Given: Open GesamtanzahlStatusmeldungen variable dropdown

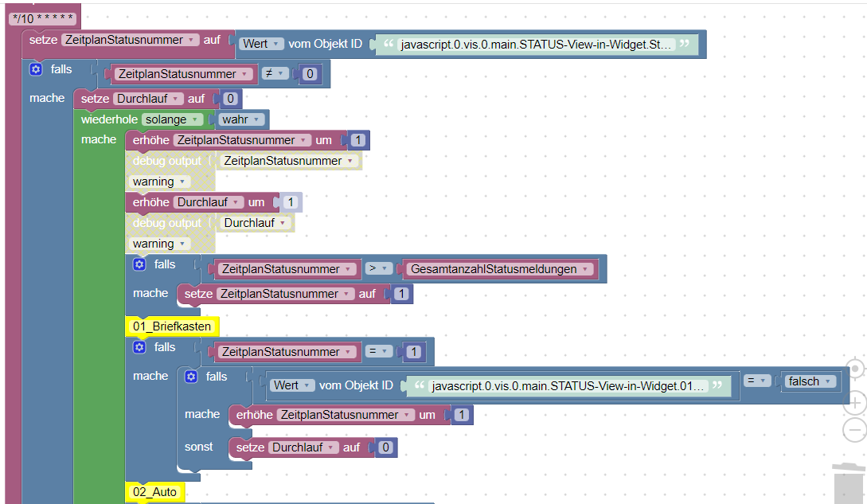Looking at the screenshot, I should (500, 269).
